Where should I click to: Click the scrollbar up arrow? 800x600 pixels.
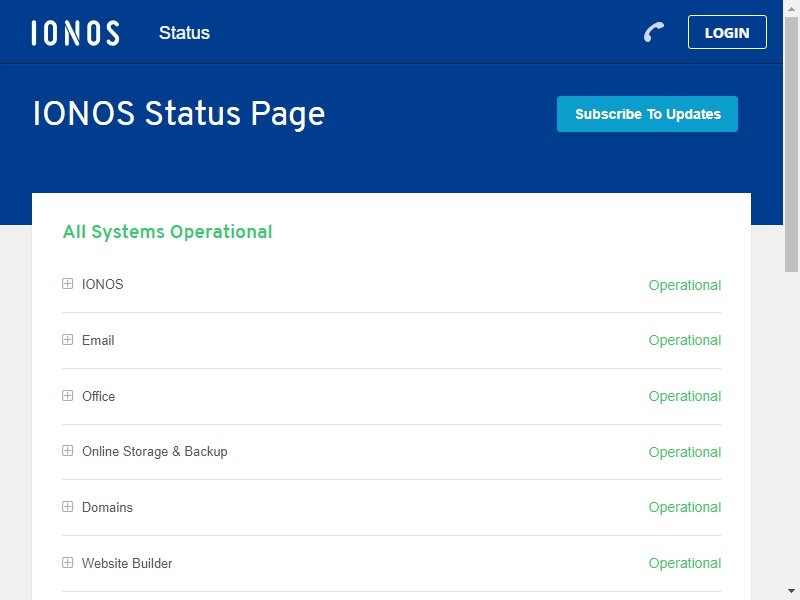pyautogui.click(x=791, y=8)
